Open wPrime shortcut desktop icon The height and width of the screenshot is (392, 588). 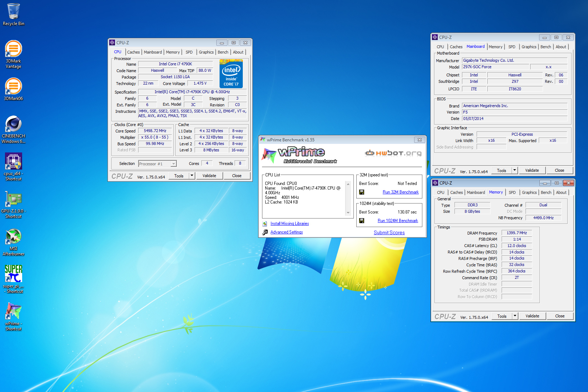(x=14, y=317)
